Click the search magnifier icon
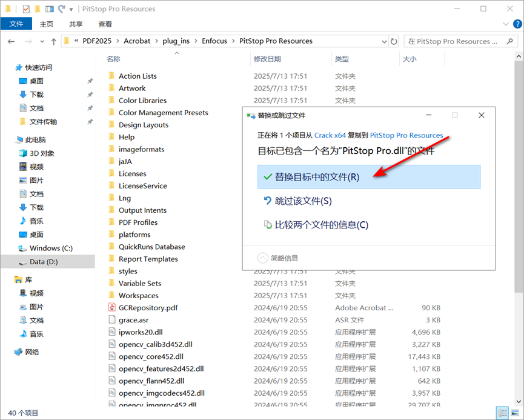Image resolution: width=524 pixels, height=420 pixels. point(509,41)
